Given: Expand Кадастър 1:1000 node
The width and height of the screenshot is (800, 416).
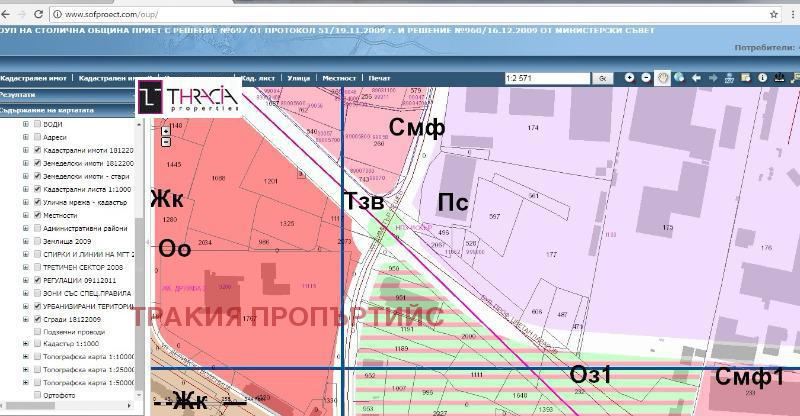Looking at the screenshot, I should [x=26, y=344].
